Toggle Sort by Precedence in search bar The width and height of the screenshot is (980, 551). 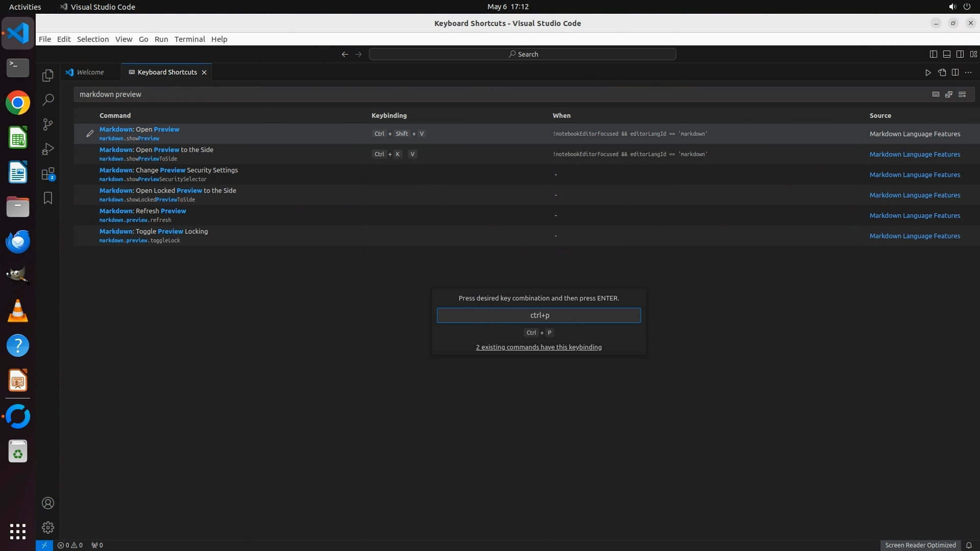[949, 94]
